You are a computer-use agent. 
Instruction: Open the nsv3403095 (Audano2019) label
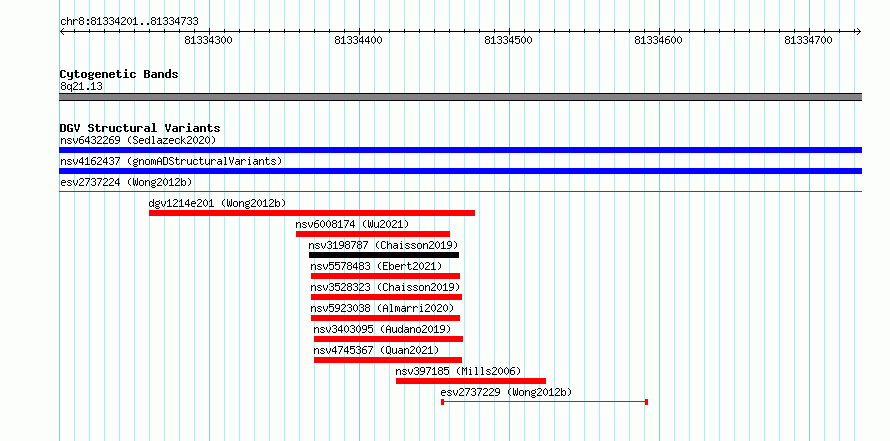[383, 329]
